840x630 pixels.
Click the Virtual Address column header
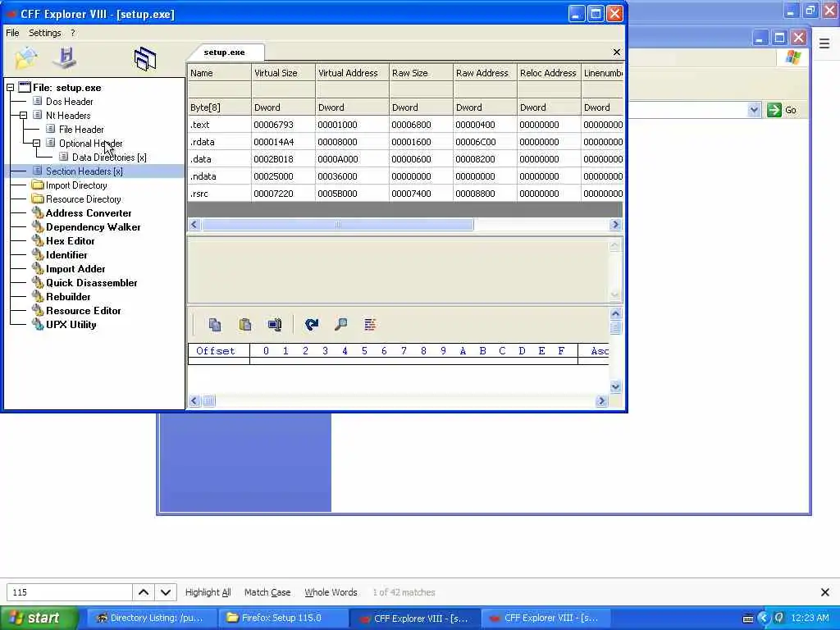pos(352,73)
